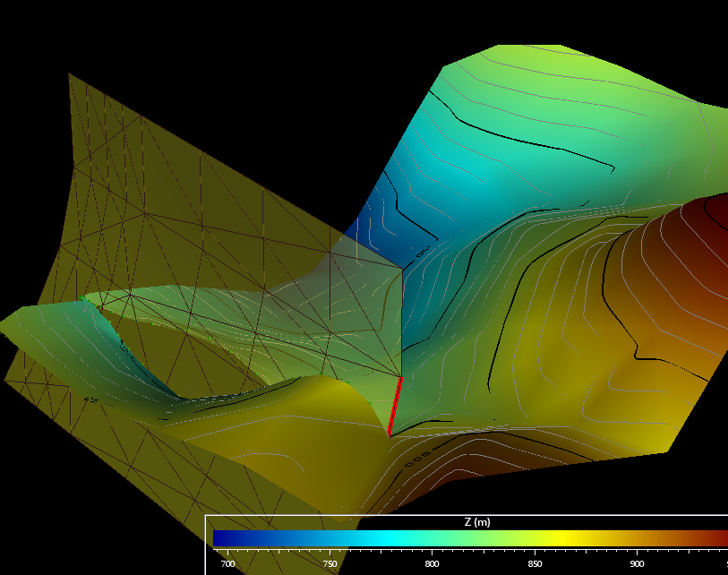Click the 800 tick label on legend
Image resolution: width=728 pixels, height=575 pixels.
(433, 564)
